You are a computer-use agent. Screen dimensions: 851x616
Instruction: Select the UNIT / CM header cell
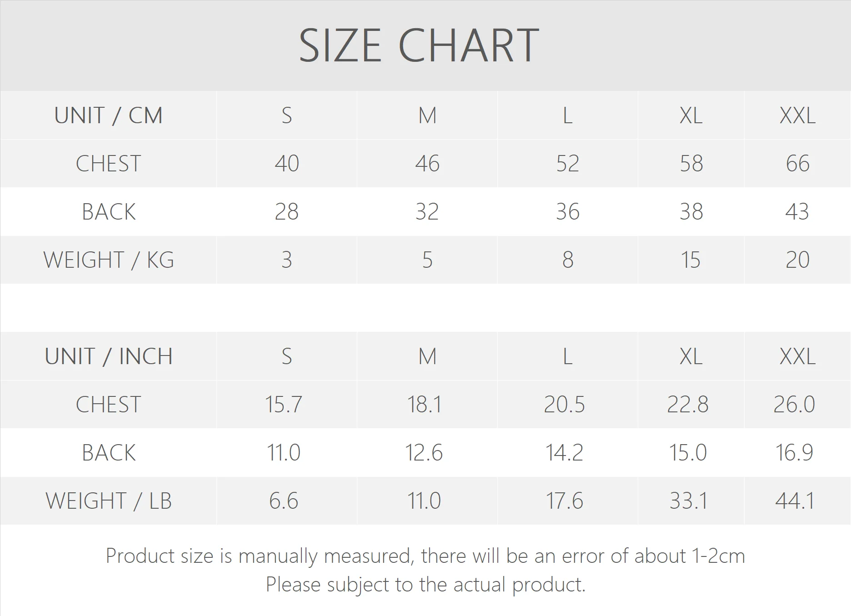click(108, 115)
